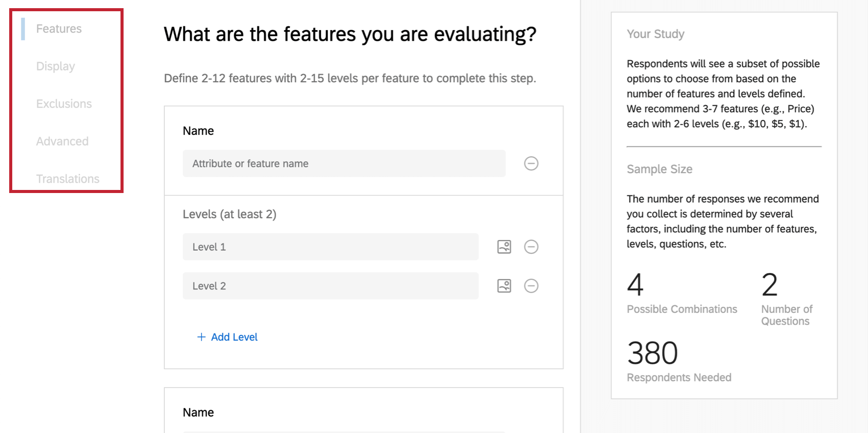Remove Level 1 with the minus icon
This screenshot has height=433, width=868.
click(531, 247)
